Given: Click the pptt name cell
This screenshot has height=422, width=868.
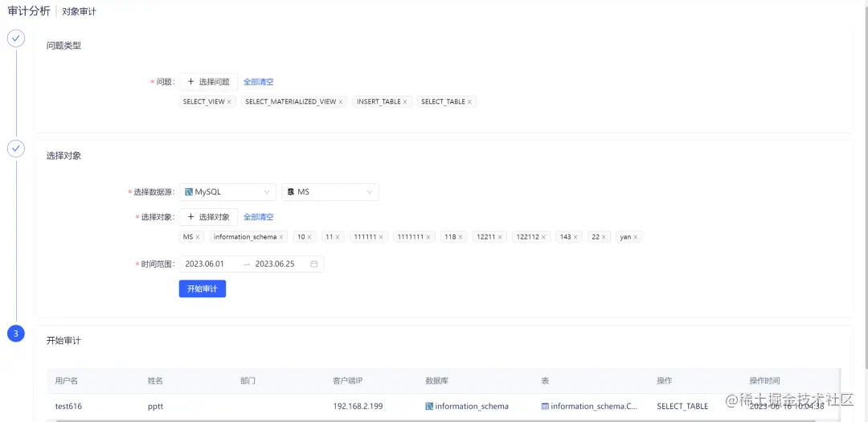Looking at the screenshot, I should (155, 407).
